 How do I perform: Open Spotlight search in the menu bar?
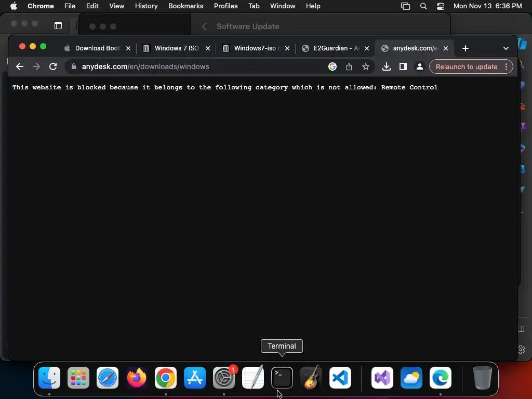tap(423, 6)
